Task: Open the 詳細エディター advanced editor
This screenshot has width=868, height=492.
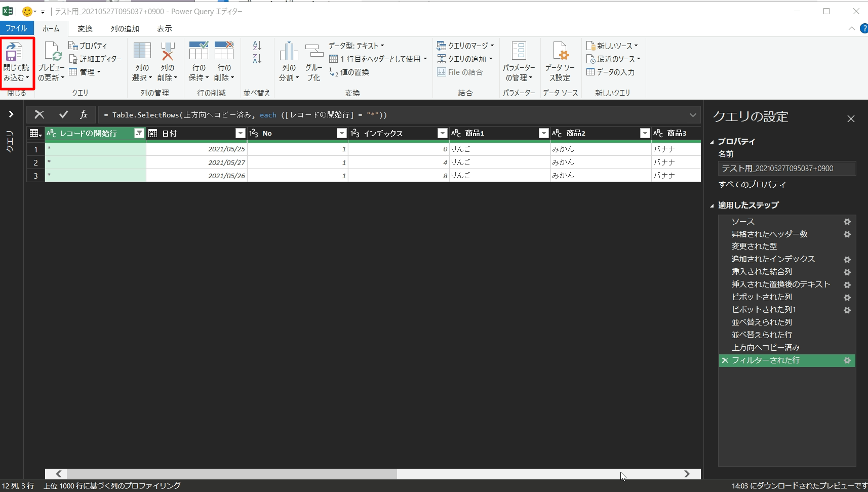Action: [95, 59]
